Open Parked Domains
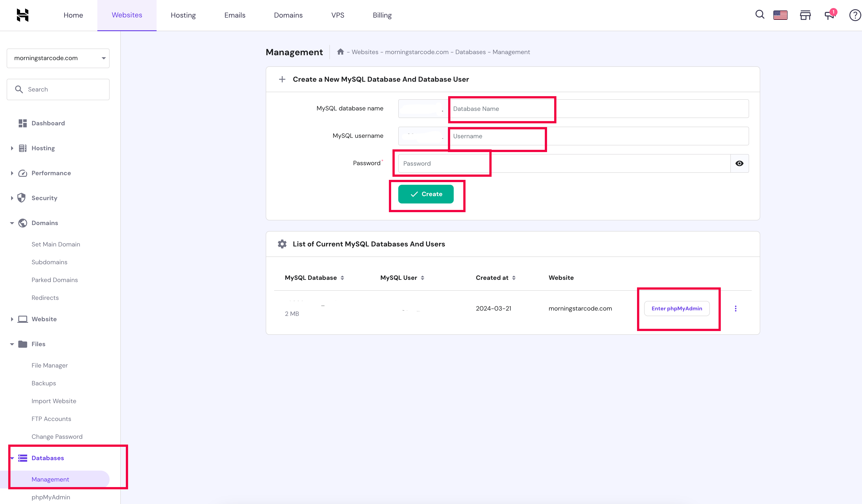The height and width of the screenshot is (504, 862). (x=55, y=280)
